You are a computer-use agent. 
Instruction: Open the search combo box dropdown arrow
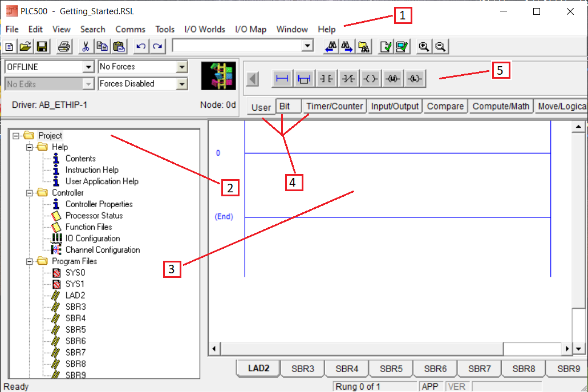click(307, 46)
